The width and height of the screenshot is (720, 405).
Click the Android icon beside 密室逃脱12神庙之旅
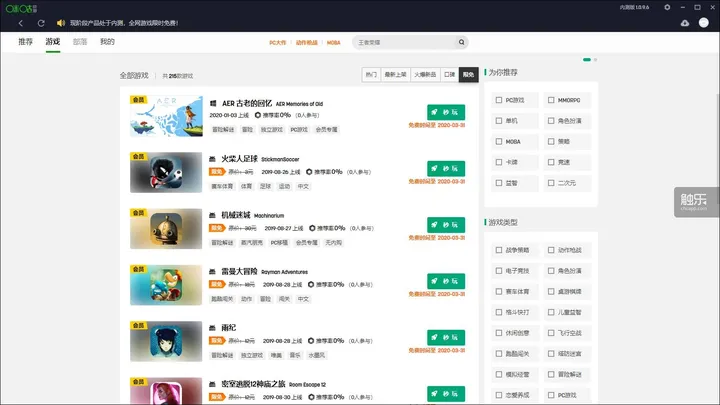click(212, 384)
